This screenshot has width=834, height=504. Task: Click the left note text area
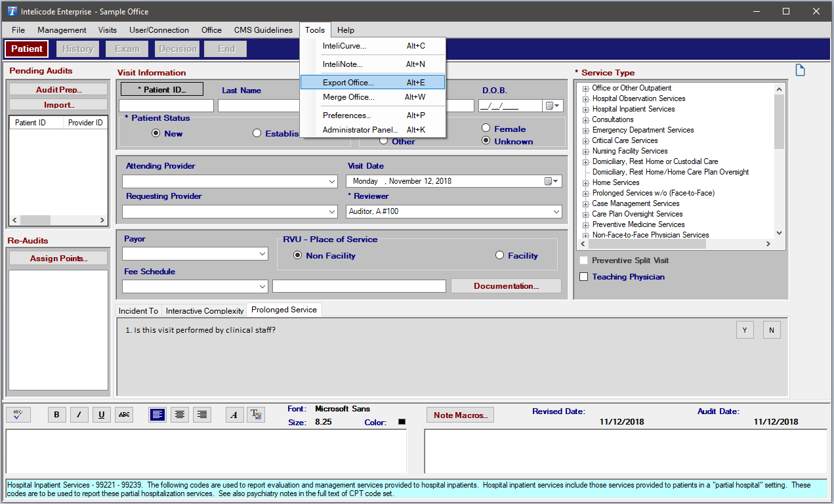[x=206, y=451]
